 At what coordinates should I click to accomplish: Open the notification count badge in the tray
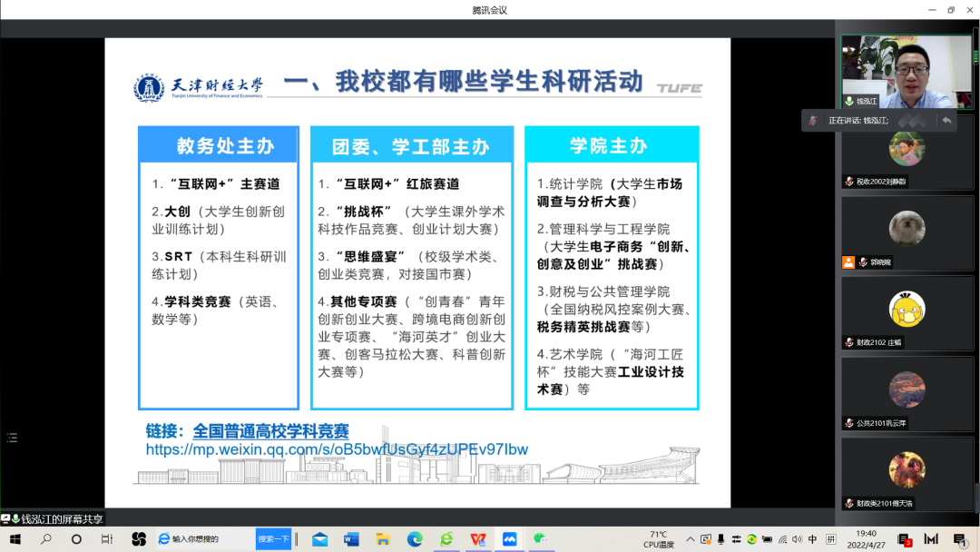pyautogui.click(x=958, y=539)
